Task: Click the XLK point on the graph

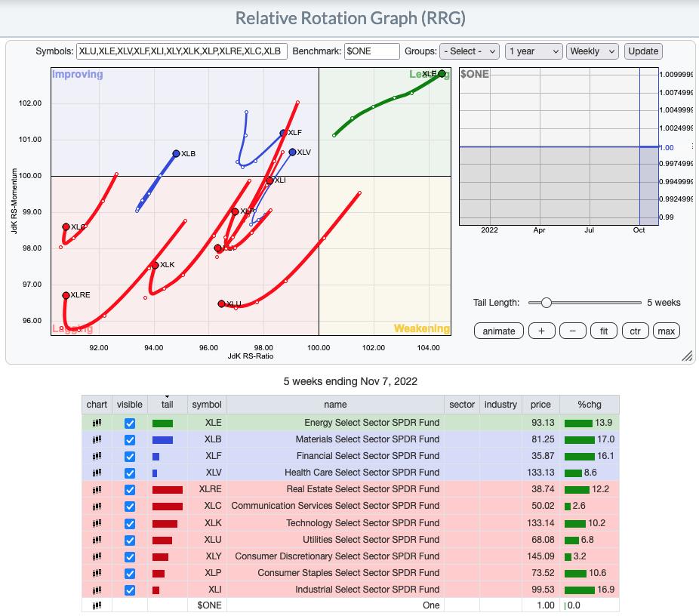Action: click(x=156, y=265)
